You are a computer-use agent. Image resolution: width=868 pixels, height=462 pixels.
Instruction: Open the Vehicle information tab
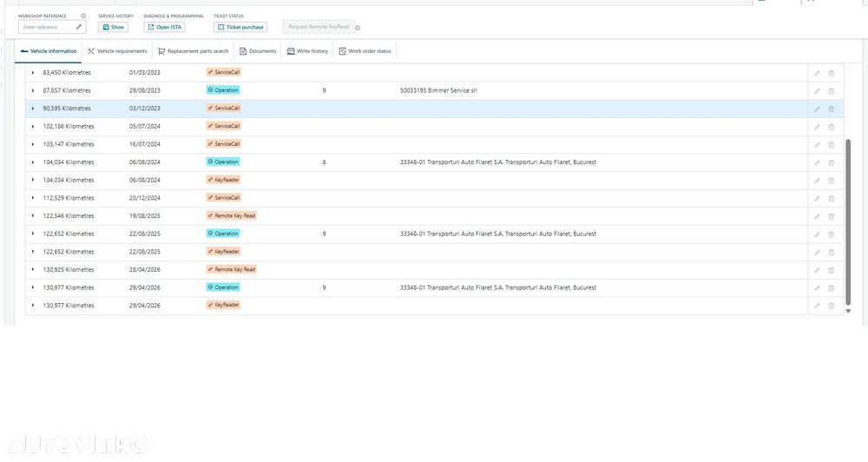(48, 51)
